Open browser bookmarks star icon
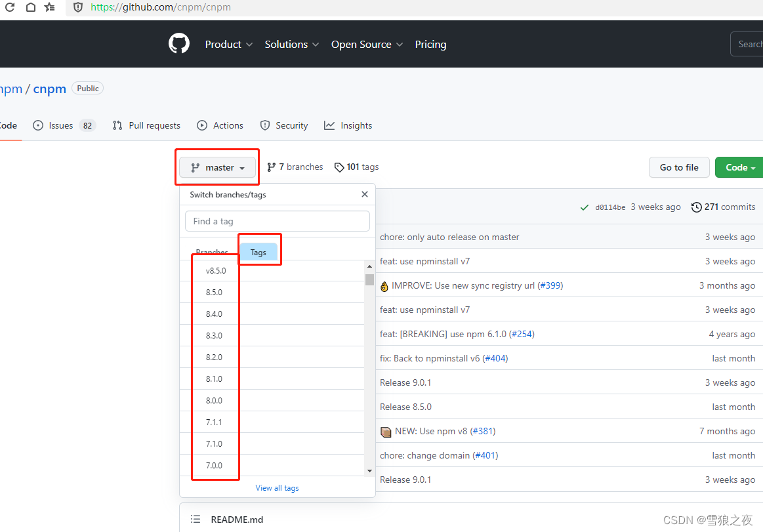 point(50,7)
